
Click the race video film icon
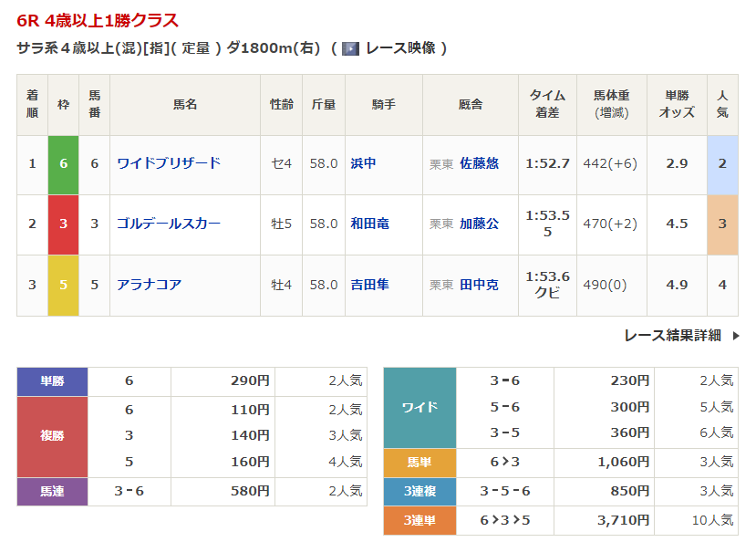[x=350, y=48]
